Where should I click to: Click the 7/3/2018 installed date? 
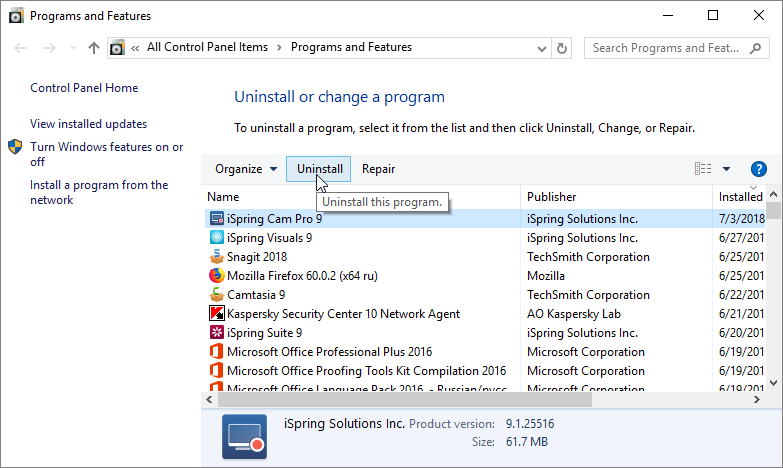point(742,219)
